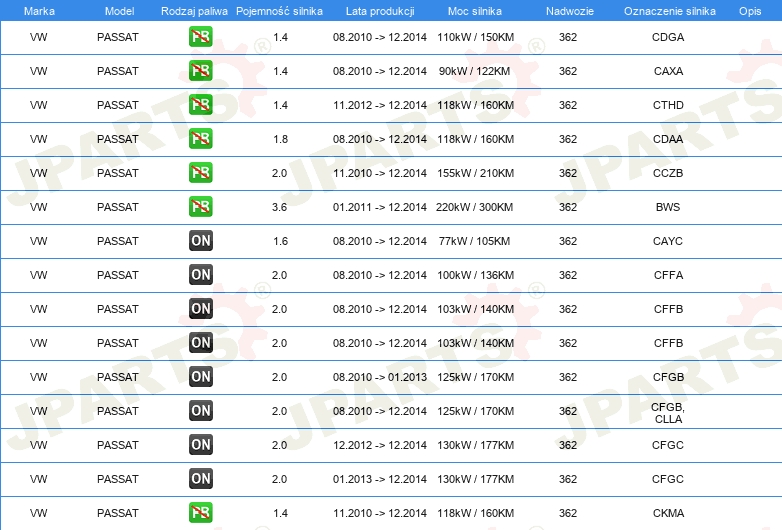Click the Rodzaj paliwa column header
The image size is (782, 530).
(x=193, y=10)
